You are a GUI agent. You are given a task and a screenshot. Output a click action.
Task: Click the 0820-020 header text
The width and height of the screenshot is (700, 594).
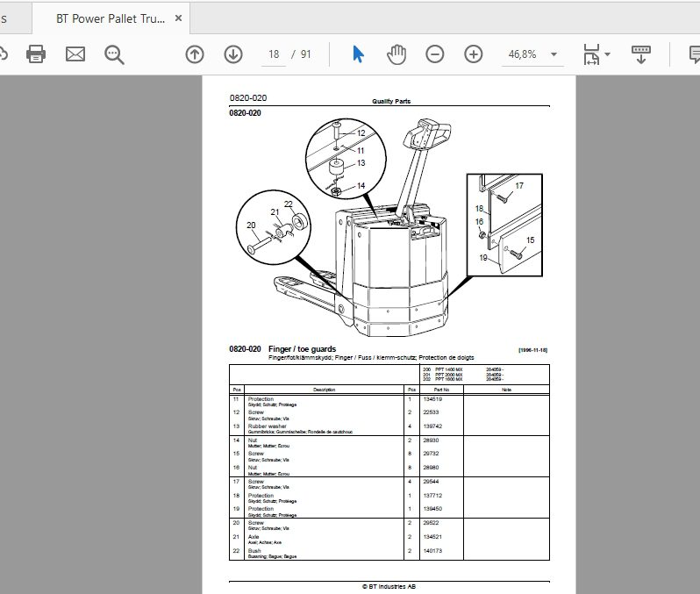click(248, 97)
